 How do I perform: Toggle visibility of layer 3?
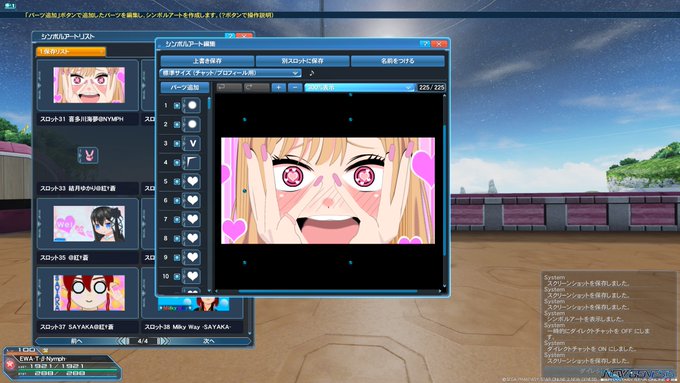click(177, 144)
